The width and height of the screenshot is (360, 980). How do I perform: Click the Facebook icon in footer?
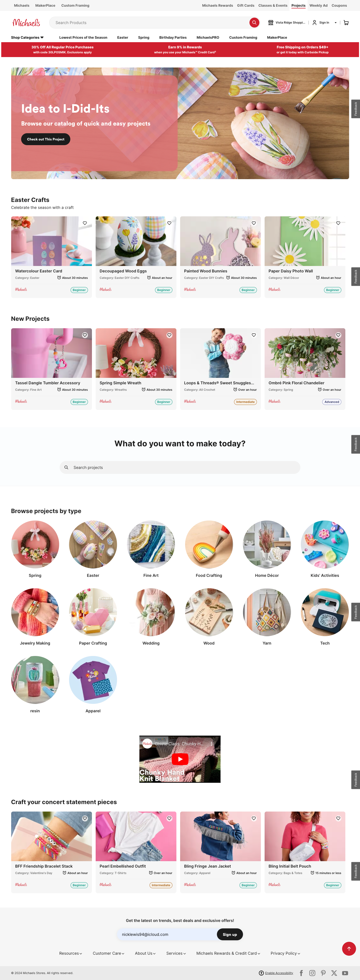click(x=301, y=973)
